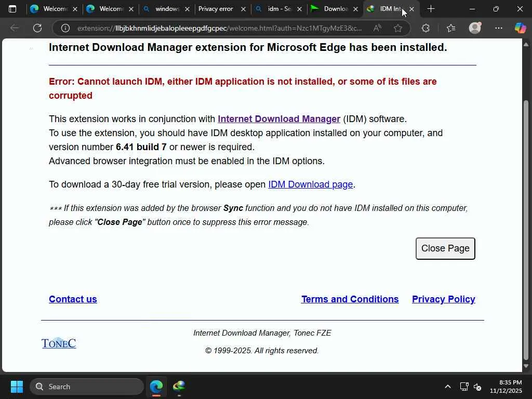Launch Internet Download Manager from taskbar

click(x=179, y=387)
